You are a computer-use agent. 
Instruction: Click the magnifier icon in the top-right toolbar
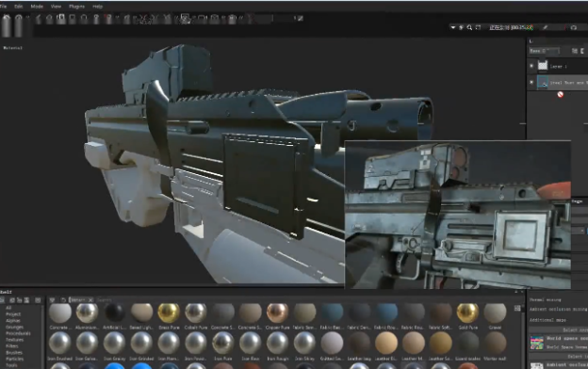tap(469, 27)
